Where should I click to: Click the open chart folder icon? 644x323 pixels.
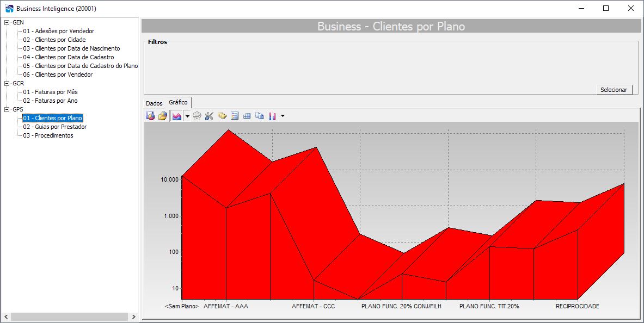[x=163, y=116]
